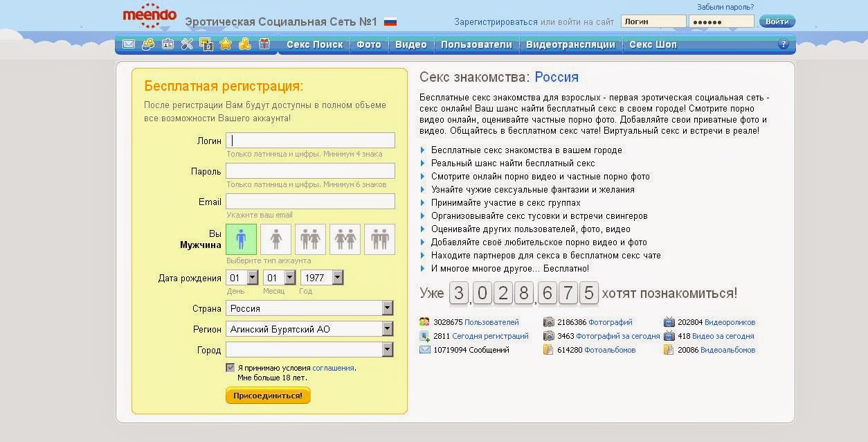
Task: Open the Поиск menu tab
Action: 314,44
